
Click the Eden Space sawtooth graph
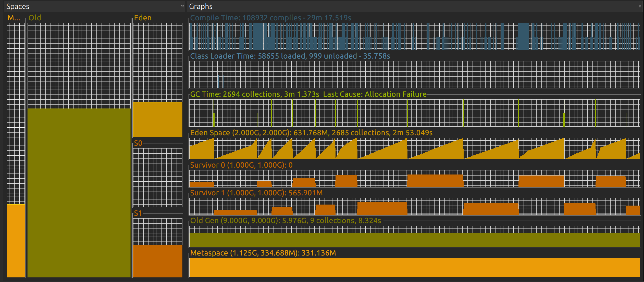pyautogui.click(x=415, y=149)
